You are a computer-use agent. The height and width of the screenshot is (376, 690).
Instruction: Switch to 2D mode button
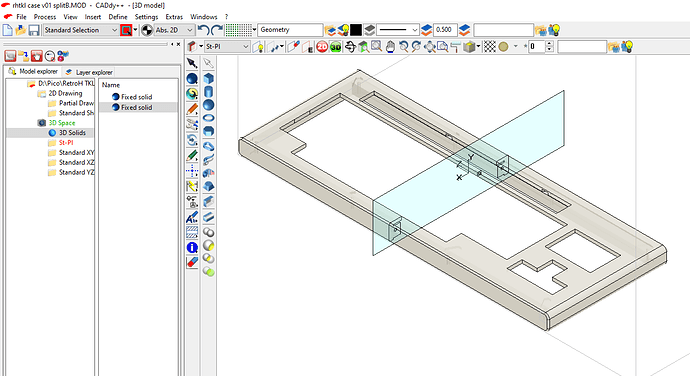[323, 47]
